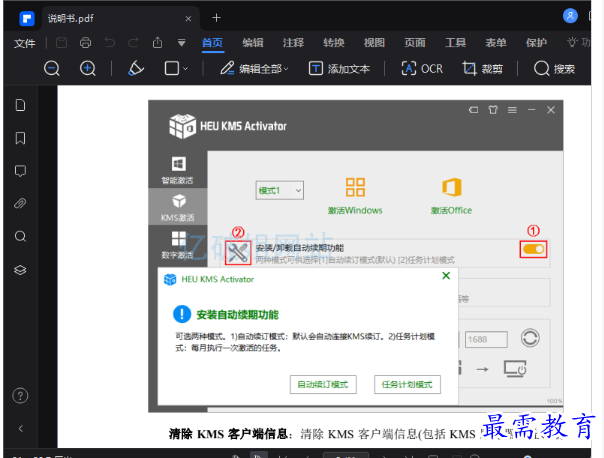
Task: Click the circular refresh arrows icon
Action: 530,338
